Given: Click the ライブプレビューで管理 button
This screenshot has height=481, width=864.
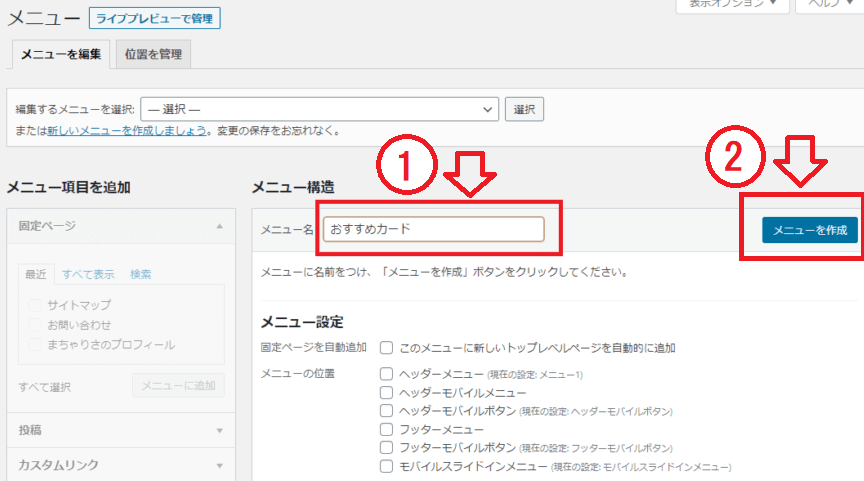Looking at the screenshot, I should coord(154,18).
